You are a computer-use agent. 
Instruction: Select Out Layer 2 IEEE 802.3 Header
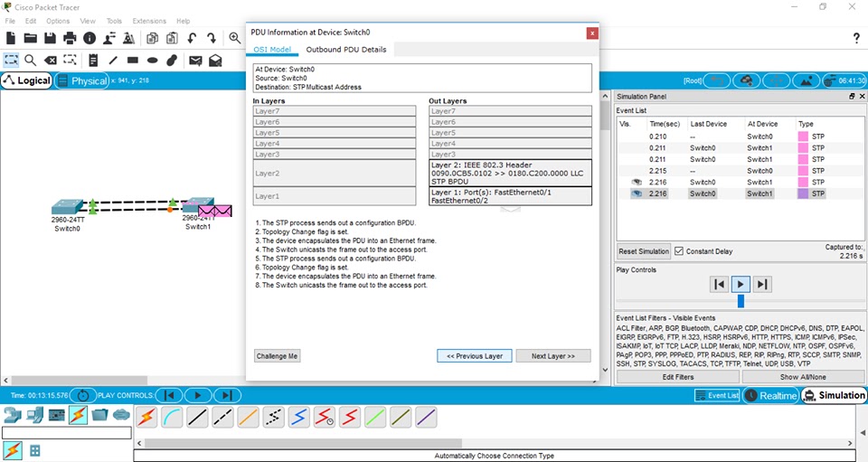pyautogui.click(x=510, y=174)
